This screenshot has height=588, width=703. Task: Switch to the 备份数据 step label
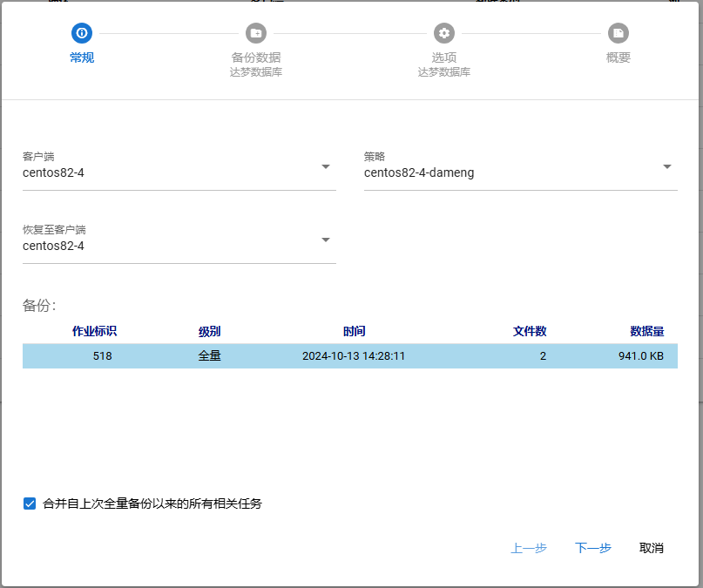click(x=256, y=57)
